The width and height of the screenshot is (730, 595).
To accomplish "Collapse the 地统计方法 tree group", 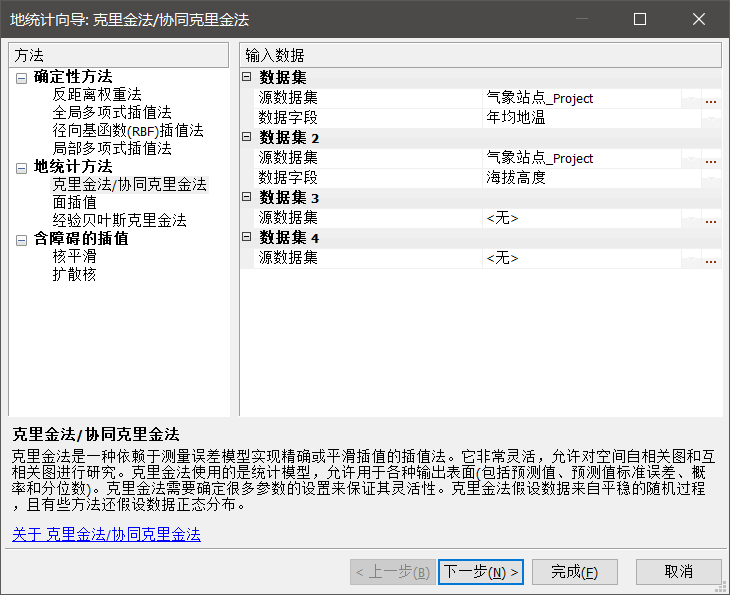I will (x=21, y=168).
